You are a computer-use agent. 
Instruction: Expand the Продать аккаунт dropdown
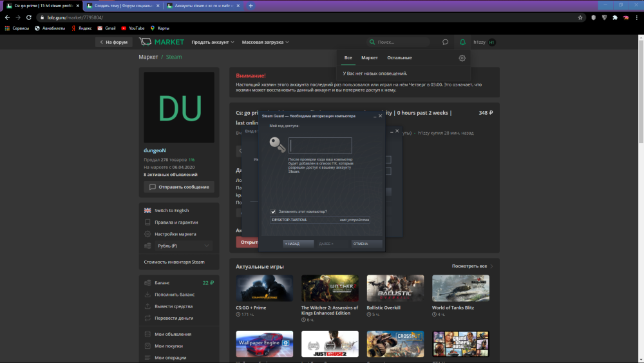pos(213,42)
